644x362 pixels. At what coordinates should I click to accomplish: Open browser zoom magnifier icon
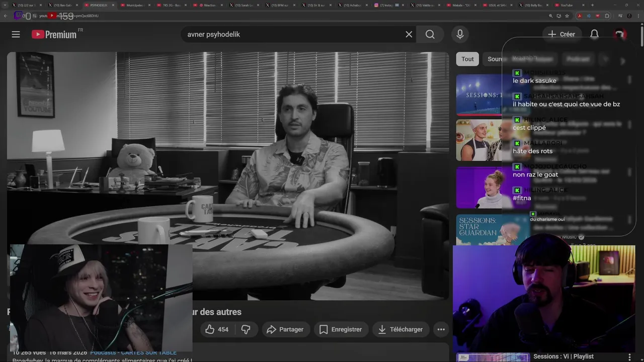[x=551, y=16]
